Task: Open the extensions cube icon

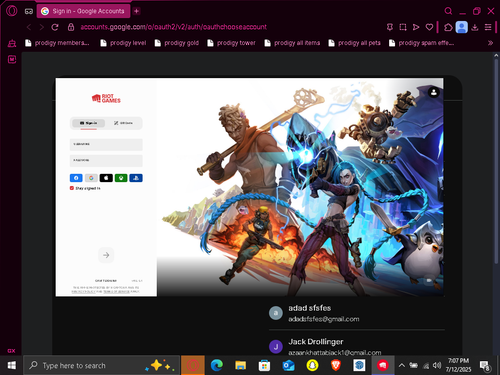Action: [448, 27]
